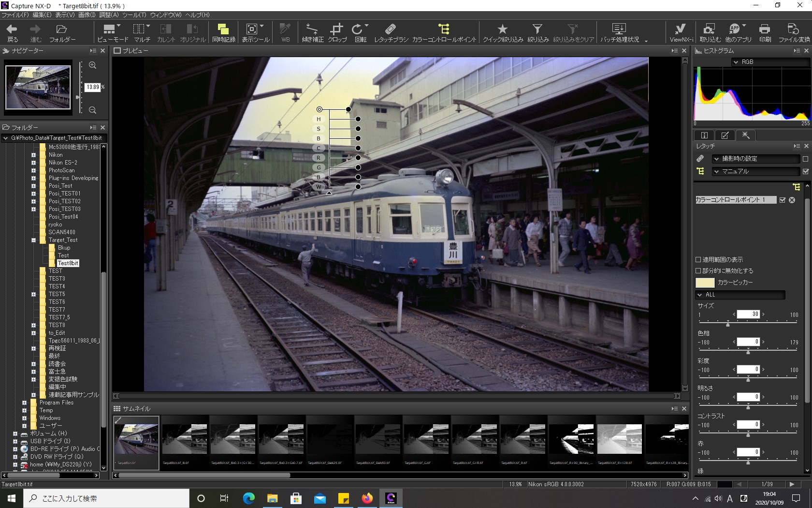
Task: Select the 傾き補正 straighten tool
Action: point(312,29)
